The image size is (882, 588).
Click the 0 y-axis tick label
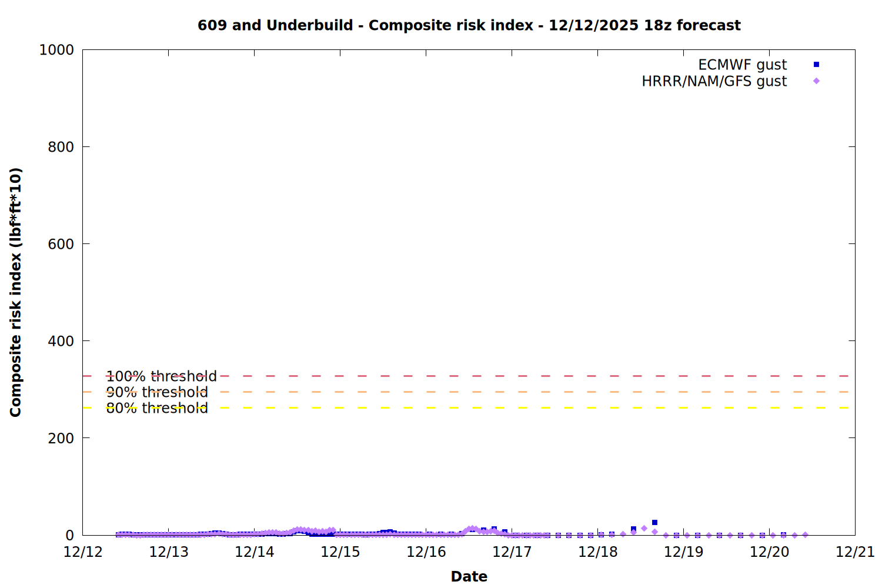coord(70,535)
